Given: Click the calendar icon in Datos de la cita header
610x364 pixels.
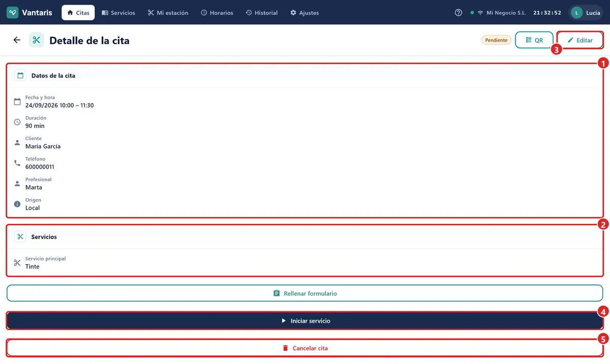Looking at the screenshot, I should click(x=20, y=76).
